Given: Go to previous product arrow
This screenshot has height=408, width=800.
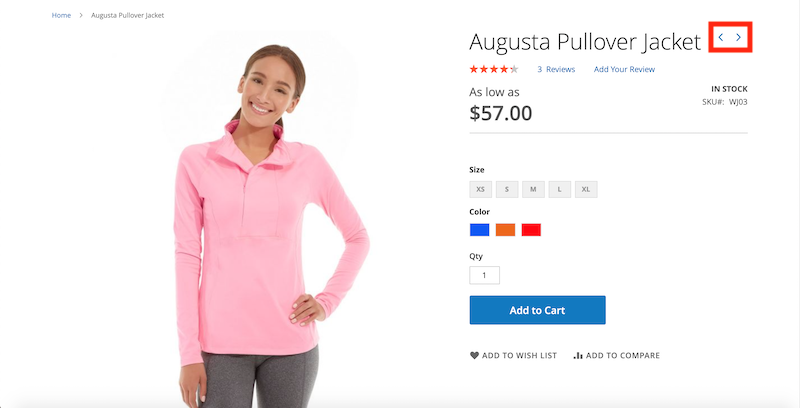Looking at the screenshot, I should [721, 37].
